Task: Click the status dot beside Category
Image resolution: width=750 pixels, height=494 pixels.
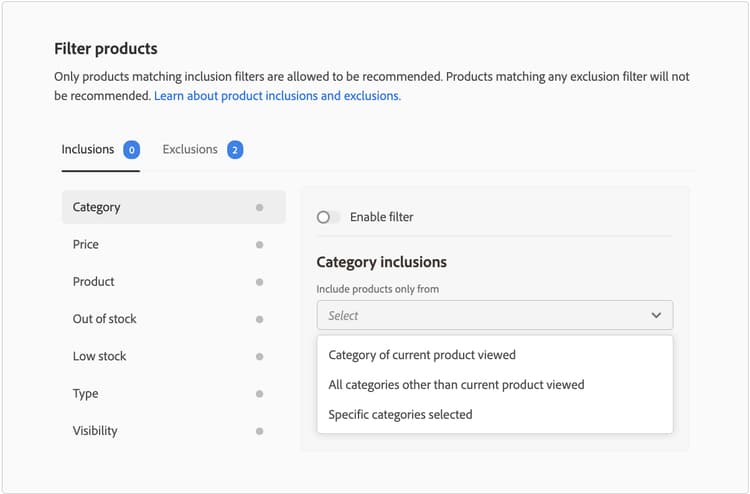Action: [259, 208]
